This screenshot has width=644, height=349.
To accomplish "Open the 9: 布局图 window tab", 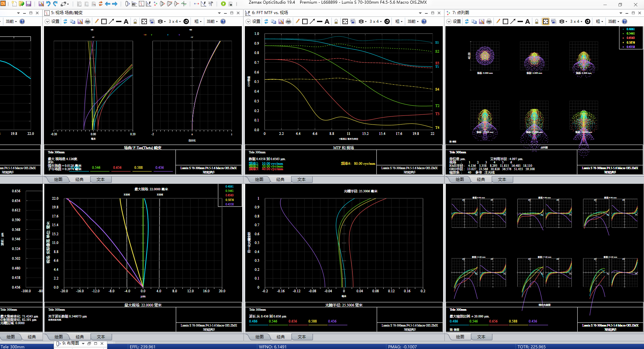I will tap(68, 343).
